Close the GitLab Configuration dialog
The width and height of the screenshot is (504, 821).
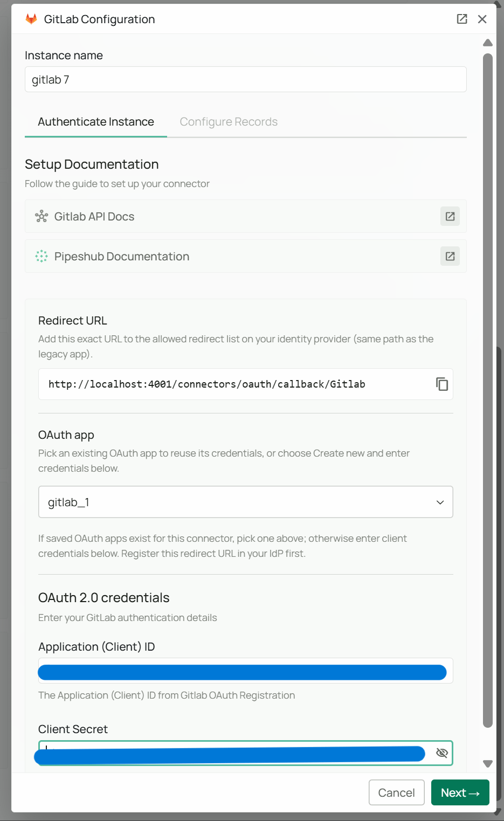click(x=482, y=19)
